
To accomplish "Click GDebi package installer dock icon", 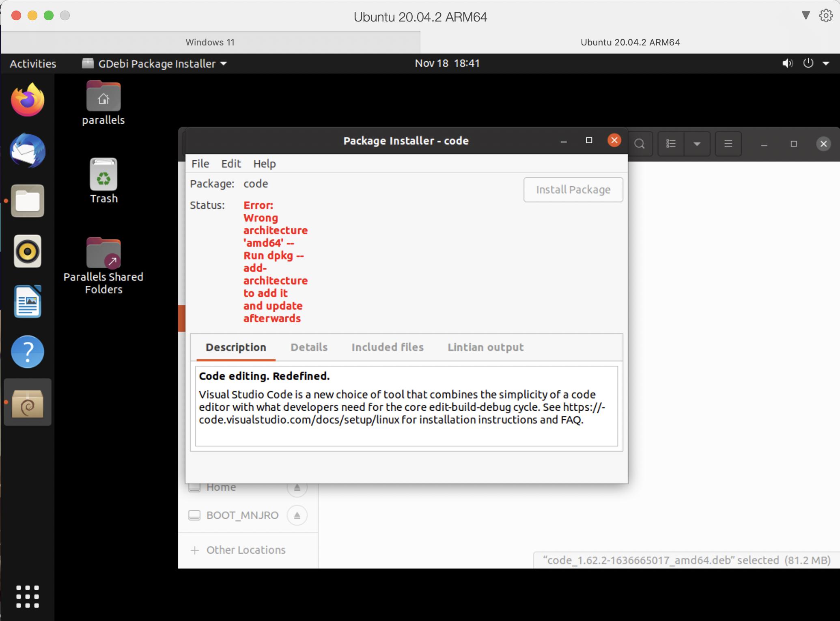I will tap(28, 403).
